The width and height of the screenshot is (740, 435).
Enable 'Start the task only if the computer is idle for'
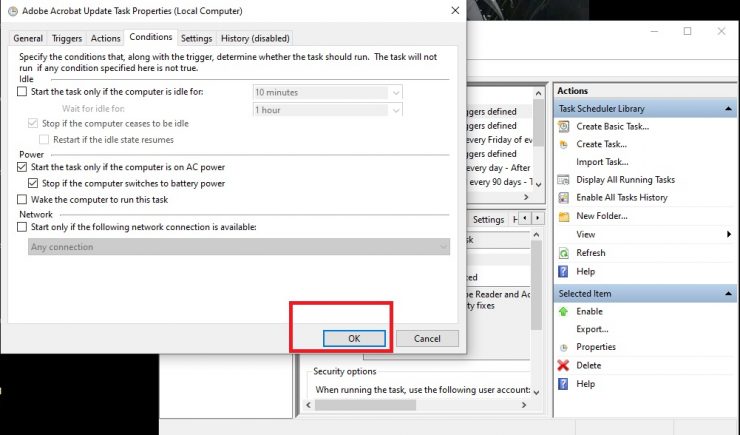point(22,92)
